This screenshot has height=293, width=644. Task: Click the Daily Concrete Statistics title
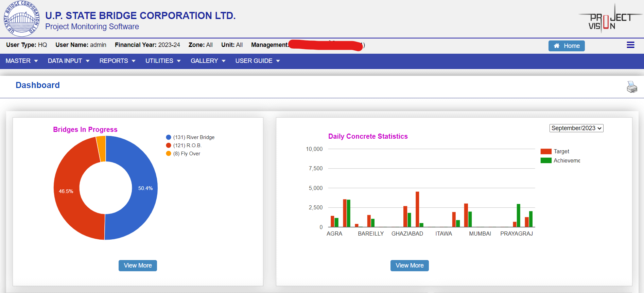(368, 136)
